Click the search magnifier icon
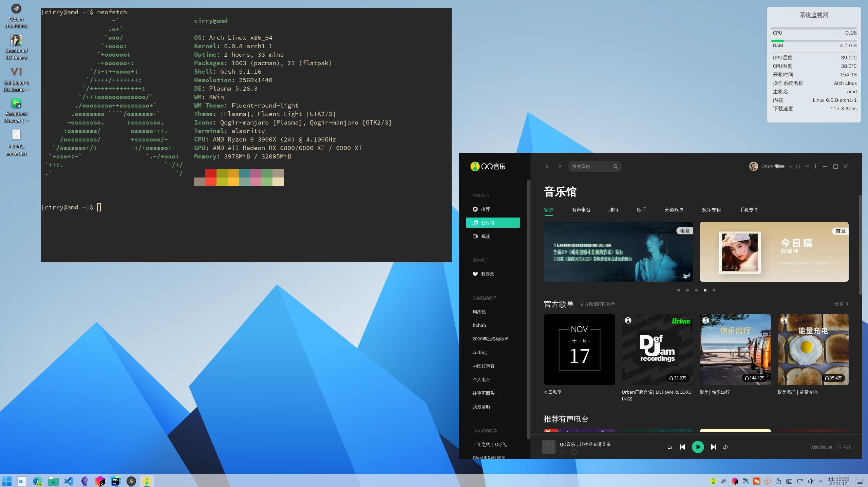 616,167
